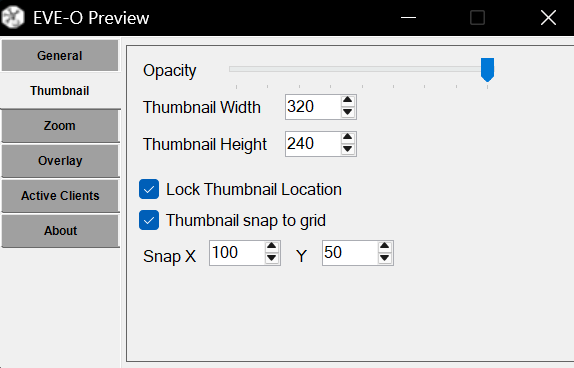Decrease Snap Y with down arrow
Screen dimensions: 574x368
384,258
